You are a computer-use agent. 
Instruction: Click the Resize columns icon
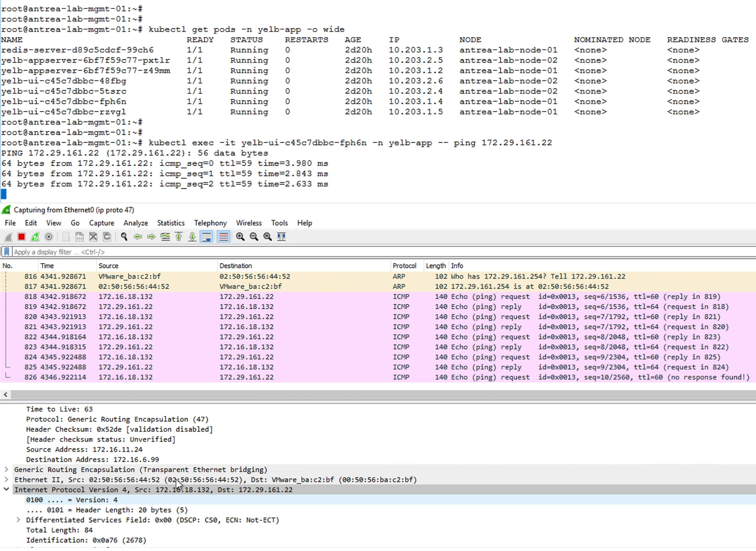pos(281,237)
